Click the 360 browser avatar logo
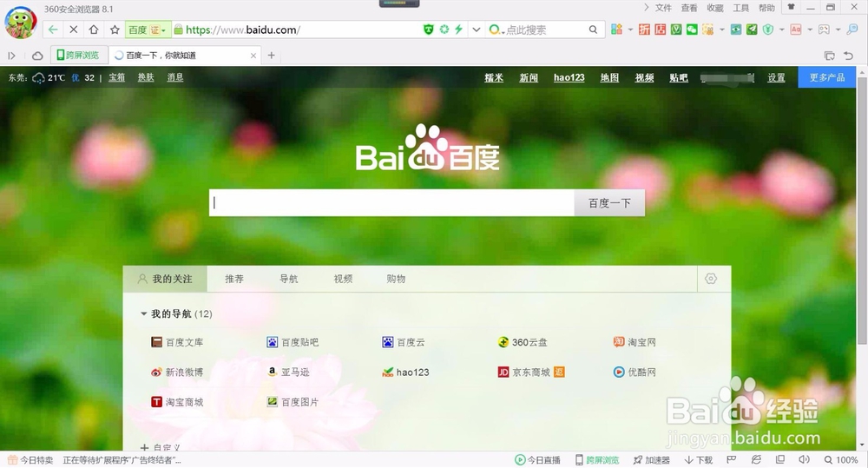The width and height of the screenshot is (868, 468). click(21, 23)
